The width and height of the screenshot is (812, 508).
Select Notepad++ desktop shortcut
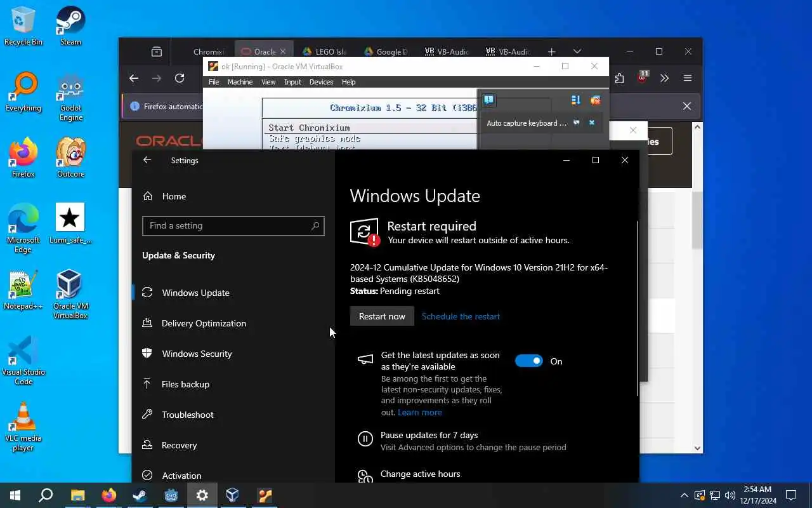[x=23, y=290]
